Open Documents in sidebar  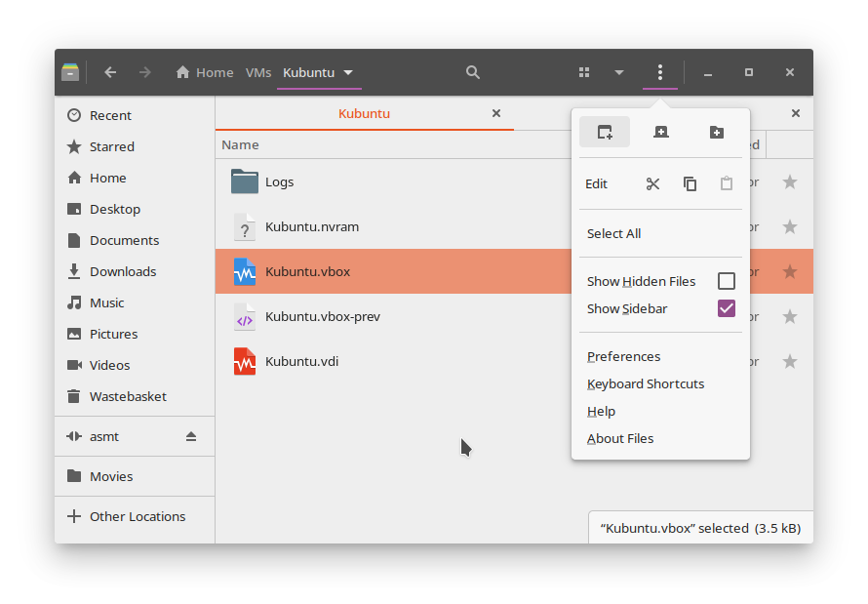click(x=135, y=240)
